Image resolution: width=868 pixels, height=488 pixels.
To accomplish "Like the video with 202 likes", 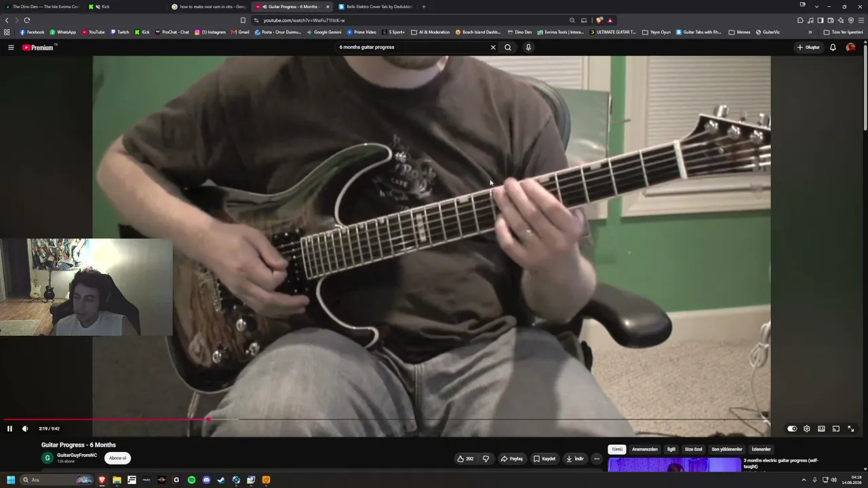I will tap(465, 459).
